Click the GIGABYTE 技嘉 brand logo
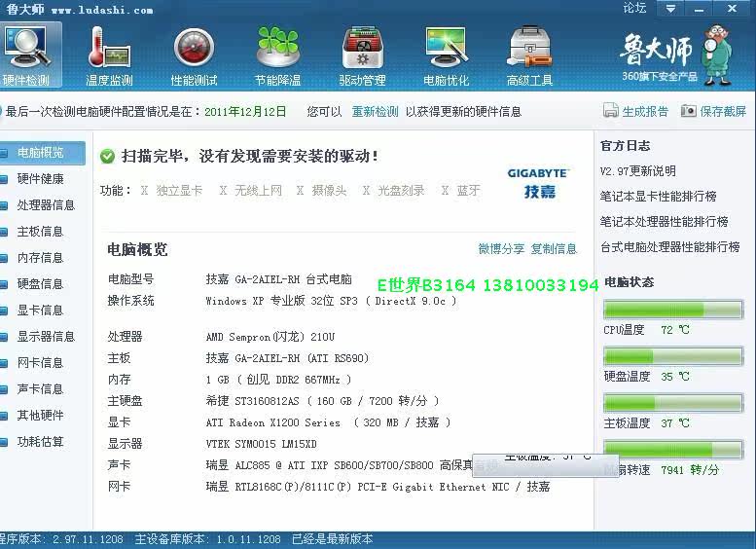The height and width of the screenshot is (549, 756). coord(538,183)
